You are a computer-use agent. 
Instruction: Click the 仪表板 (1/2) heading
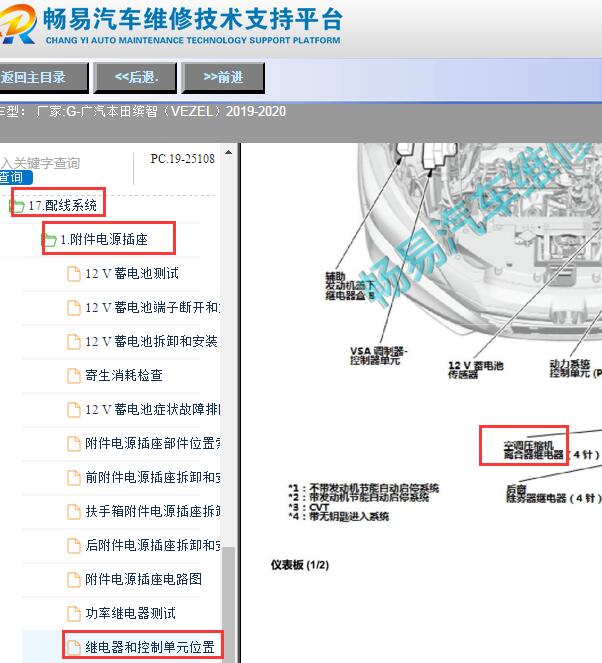300,565
